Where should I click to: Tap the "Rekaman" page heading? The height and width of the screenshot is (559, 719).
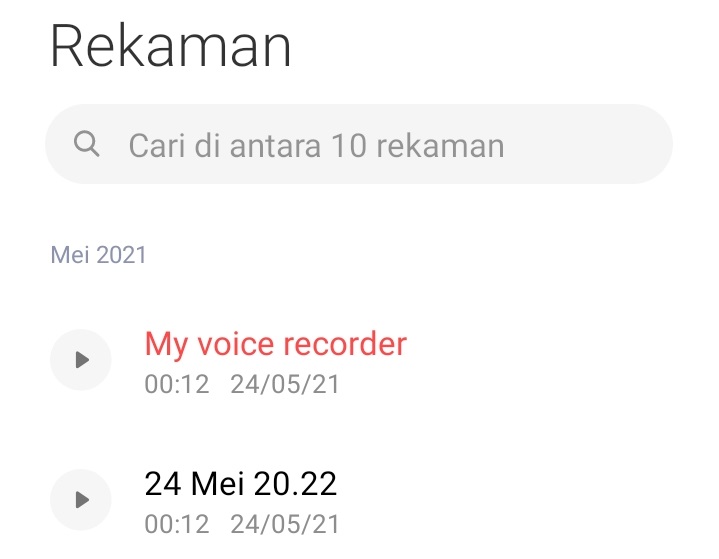coord(171,46)
